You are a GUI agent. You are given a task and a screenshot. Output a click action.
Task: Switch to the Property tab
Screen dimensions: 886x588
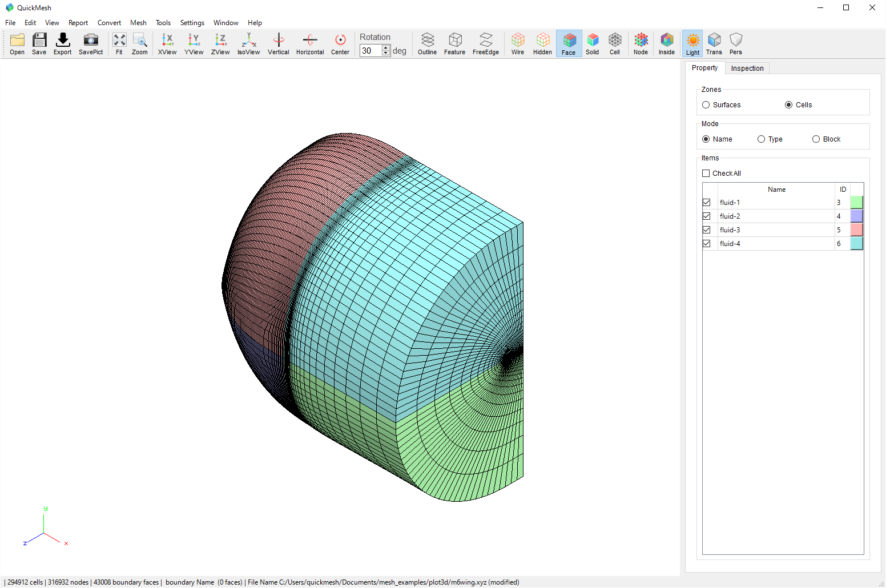click(705, 68)
